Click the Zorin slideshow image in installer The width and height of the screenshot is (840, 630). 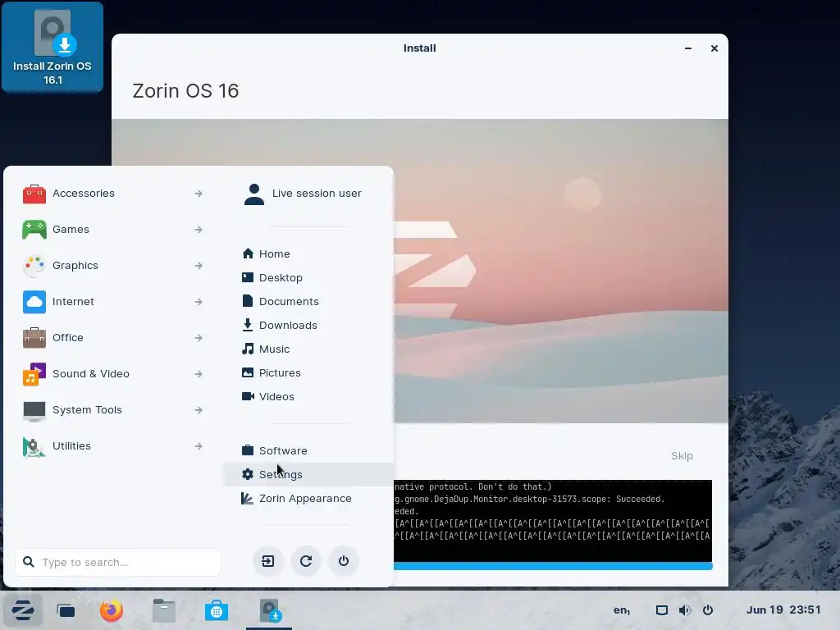pos(561,271)
